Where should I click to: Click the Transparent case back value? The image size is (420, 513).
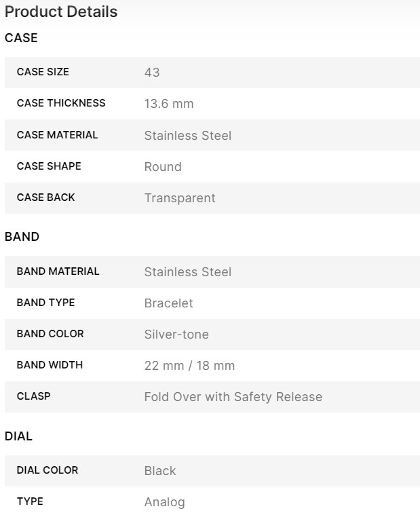point(180,198)
